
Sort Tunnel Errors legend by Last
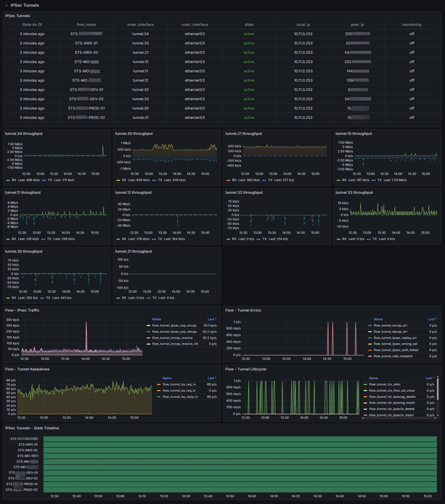click(432, 319)
